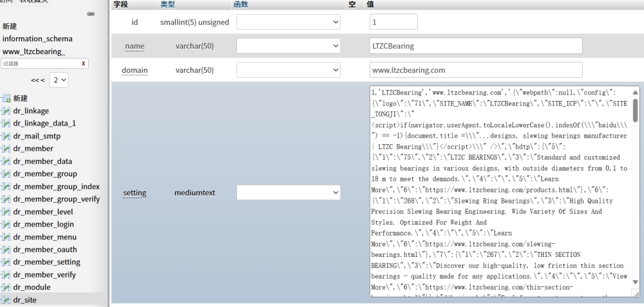Screen dimensions: 644x307
Task: Clear the table filter with the red X
Action: point(83,64)
